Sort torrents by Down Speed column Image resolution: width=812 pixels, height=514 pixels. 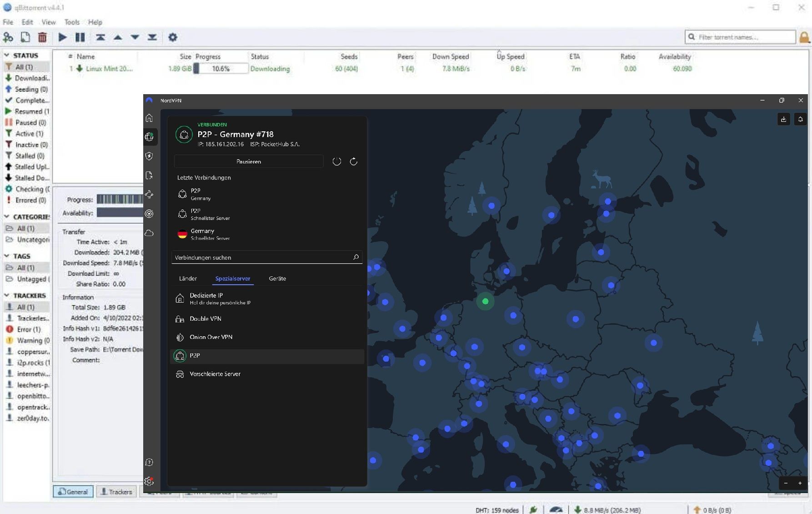[x=450, y=56]
